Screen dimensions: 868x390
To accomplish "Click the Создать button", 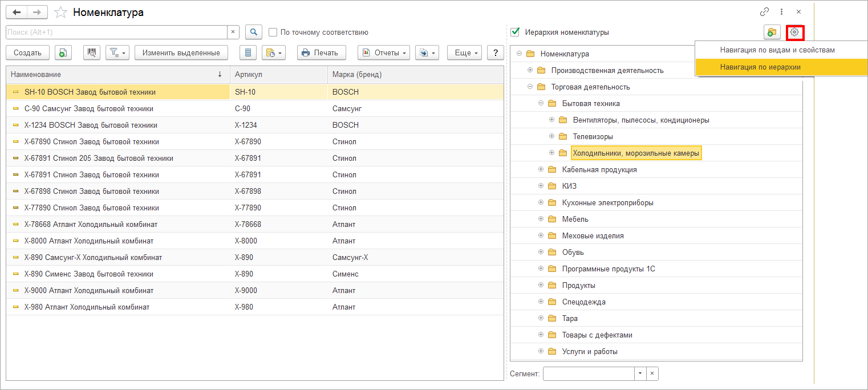I will (x=27, y=52).
